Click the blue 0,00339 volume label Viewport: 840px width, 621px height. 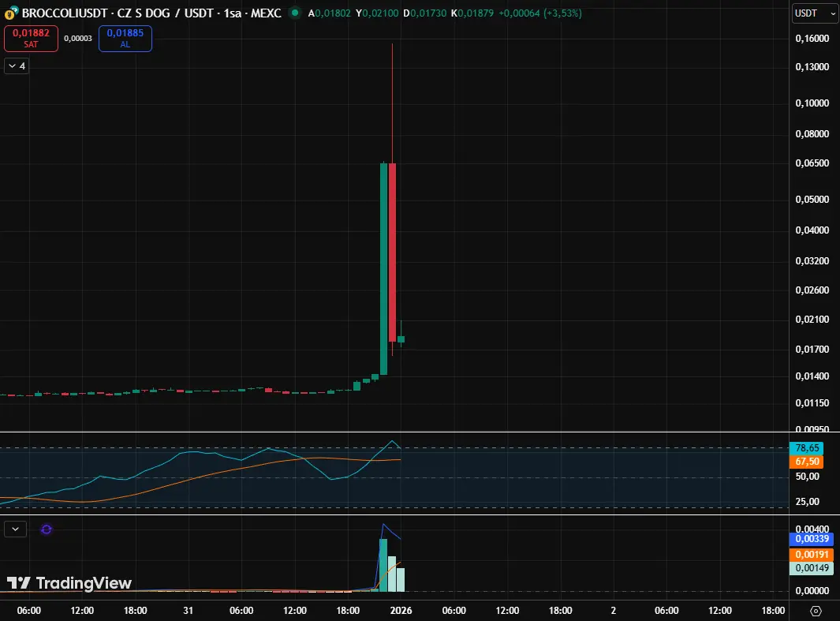click(812, 539)
